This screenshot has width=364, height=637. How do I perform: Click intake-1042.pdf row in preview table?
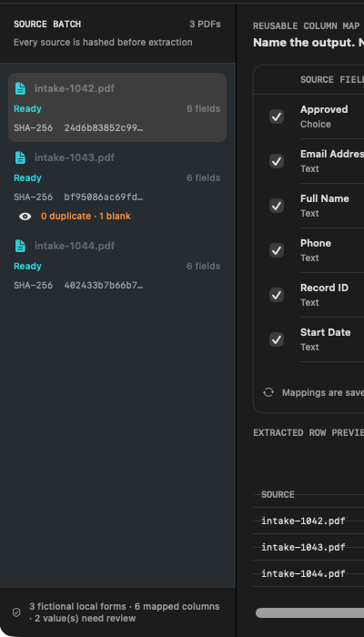308,521
